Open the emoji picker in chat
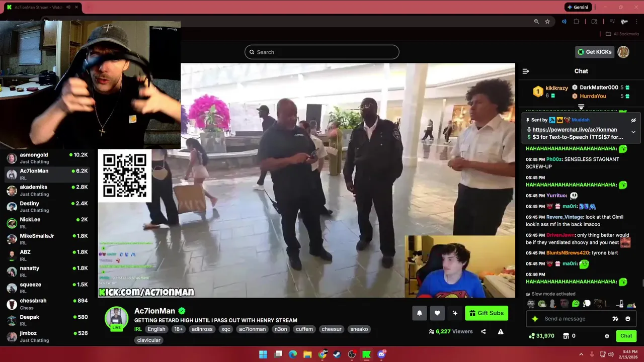644x362 pixels. [628, 319]
